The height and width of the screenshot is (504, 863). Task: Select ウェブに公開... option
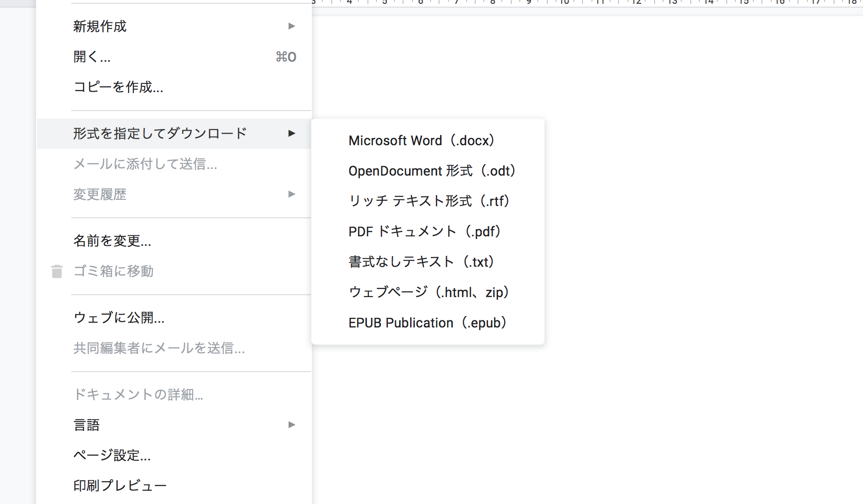(x=174, y=318)
